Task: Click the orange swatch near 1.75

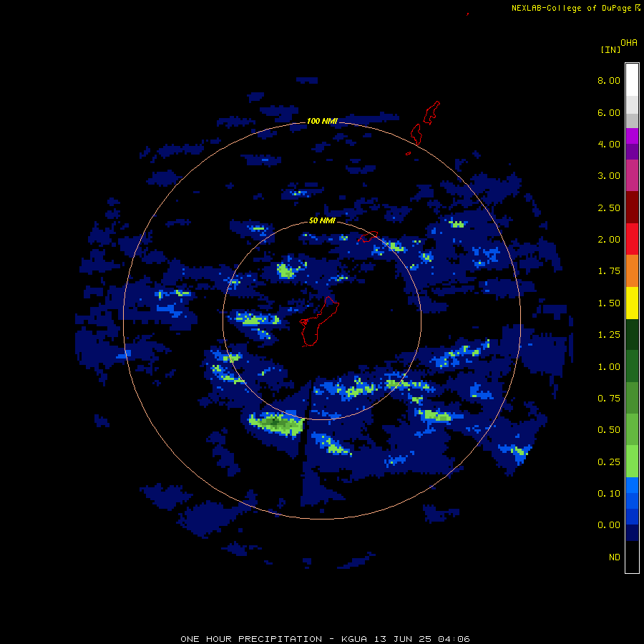Action: [x=632, y=270]
